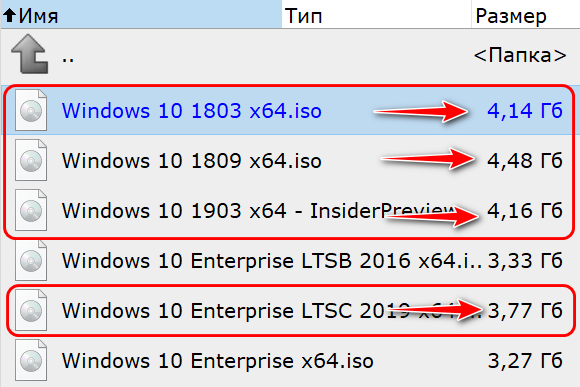Click the 4,48 Гб size value

coord(525,161)
